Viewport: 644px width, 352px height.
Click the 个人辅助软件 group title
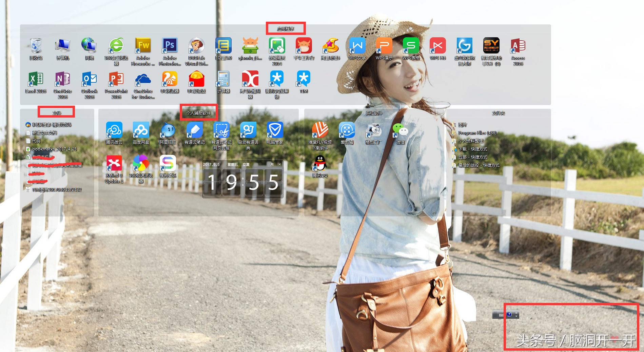[198, 113]
